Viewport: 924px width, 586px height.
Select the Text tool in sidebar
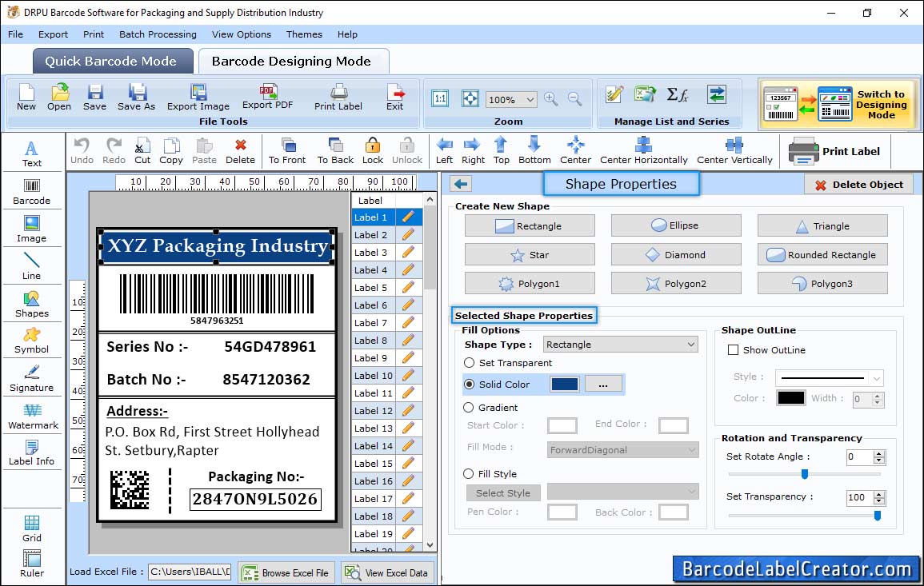point(32,154)
